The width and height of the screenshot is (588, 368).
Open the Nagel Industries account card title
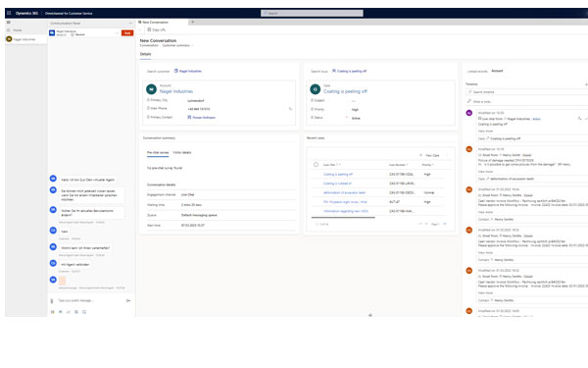click(x=176, y=91)
